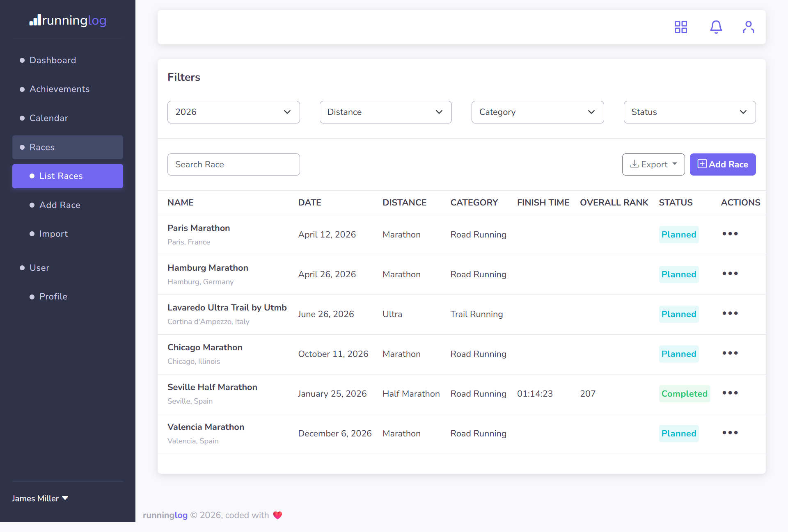Open the apps grid icon in the header
Image resolution: width=788 pixels, height=532 pixels.
680,27
